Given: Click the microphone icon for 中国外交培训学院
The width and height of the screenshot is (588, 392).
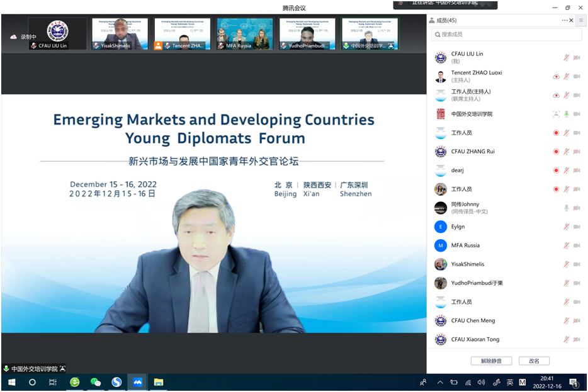Looking at the screenshot, I should (x=566, y=114).
